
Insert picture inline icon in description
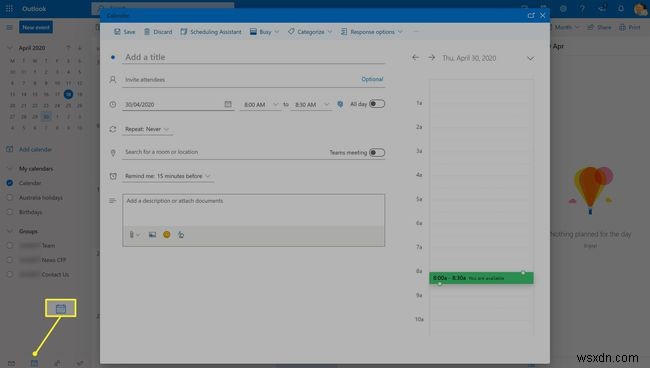(x=153, y=235)
